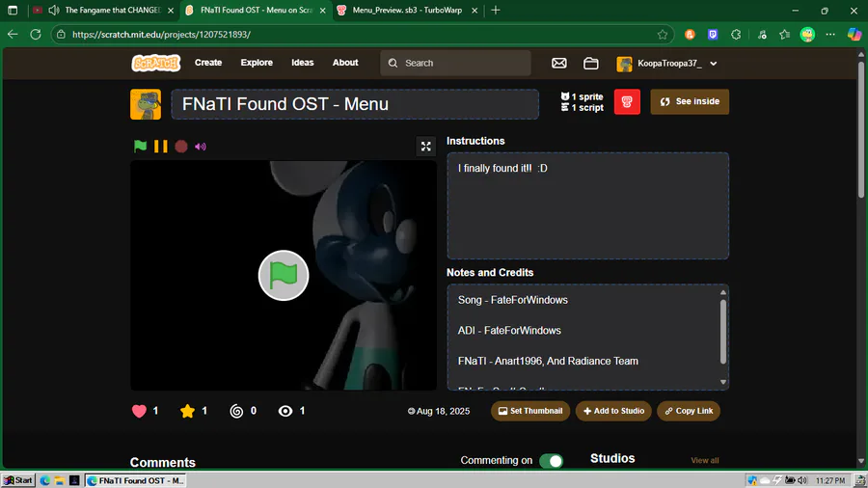Click the orange extension icon in toolbar
Screen dimensions: 868x488
[690, 35]
